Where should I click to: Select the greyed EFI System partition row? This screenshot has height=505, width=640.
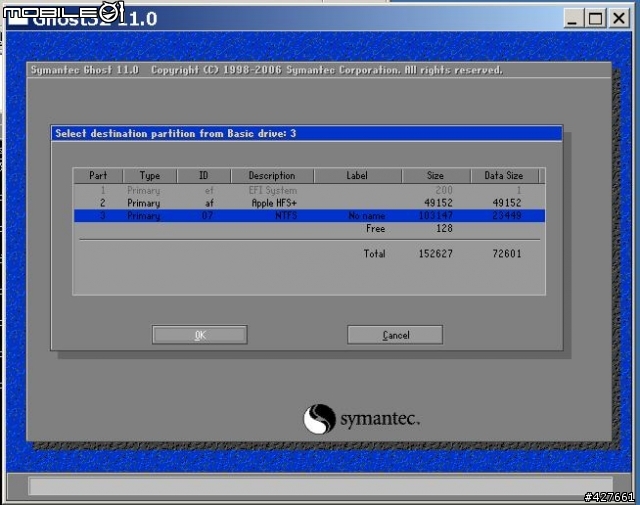tap(309, 190)
